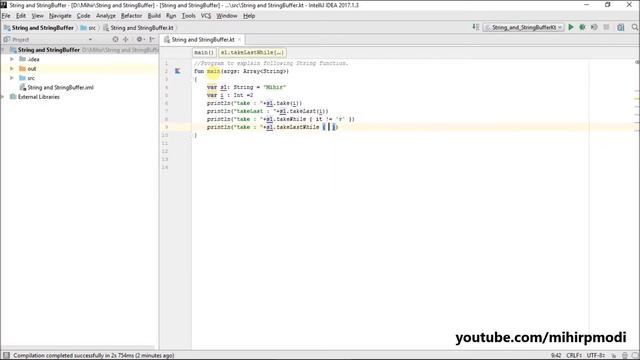The image size is (640, 360).
Task: Expand the out folder arrow
Action: [x=12, y=69]
